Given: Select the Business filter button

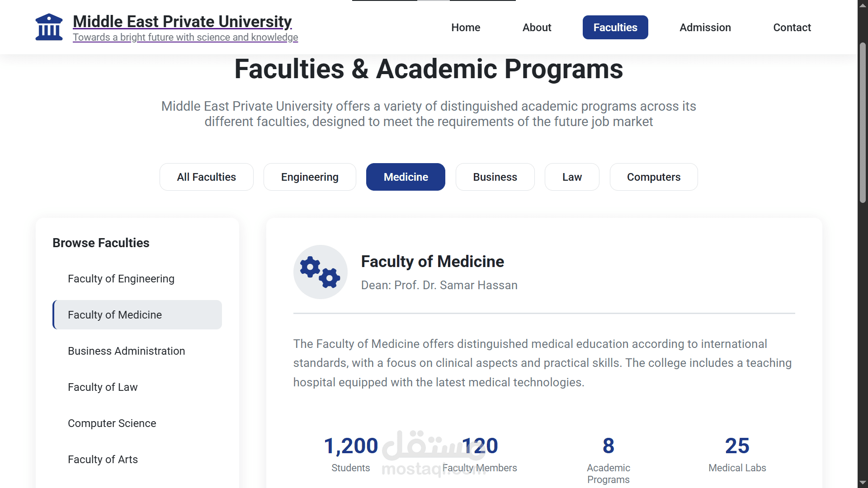Looking at the screenshot, I should click(x=495, y=177).
